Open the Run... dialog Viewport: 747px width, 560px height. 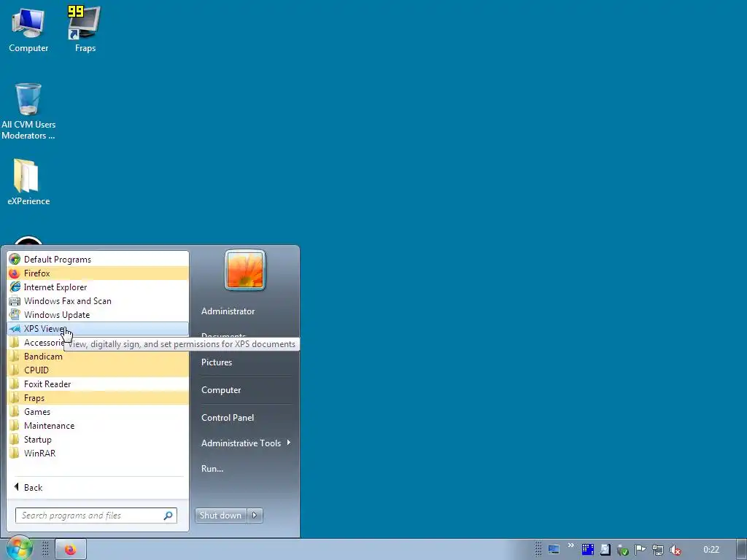(x=212, y=469)
